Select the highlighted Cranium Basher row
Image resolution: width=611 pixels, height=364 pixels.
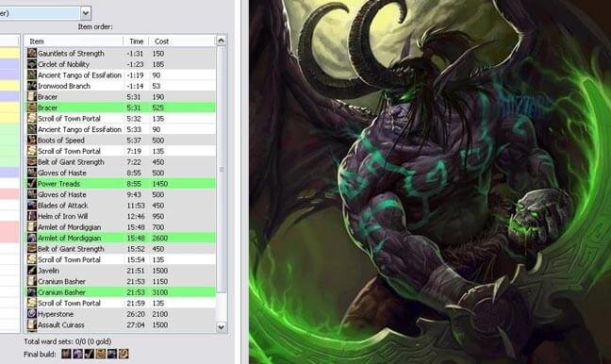(x=122, y=292)
